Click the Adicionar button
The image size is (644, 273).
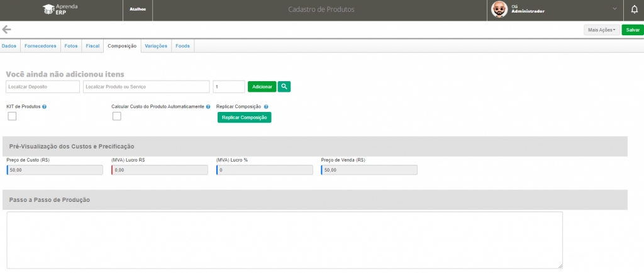click(262, 86)
